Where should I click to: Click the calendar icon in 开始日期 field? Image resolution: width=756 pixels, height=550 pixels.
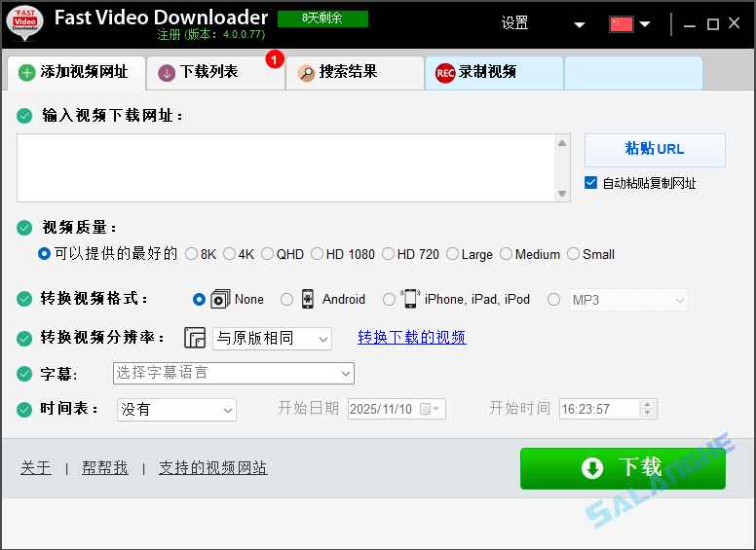425,410
